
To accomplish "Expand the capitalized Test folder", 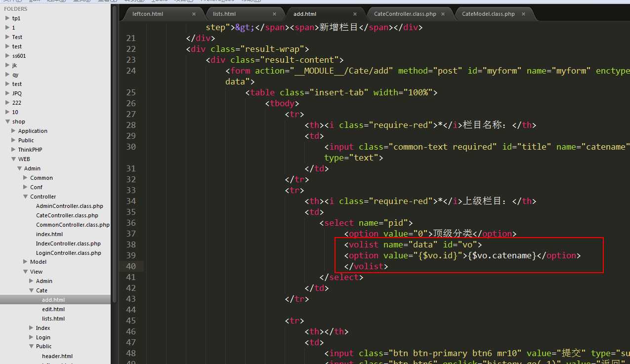I will [x=7, y=37].
